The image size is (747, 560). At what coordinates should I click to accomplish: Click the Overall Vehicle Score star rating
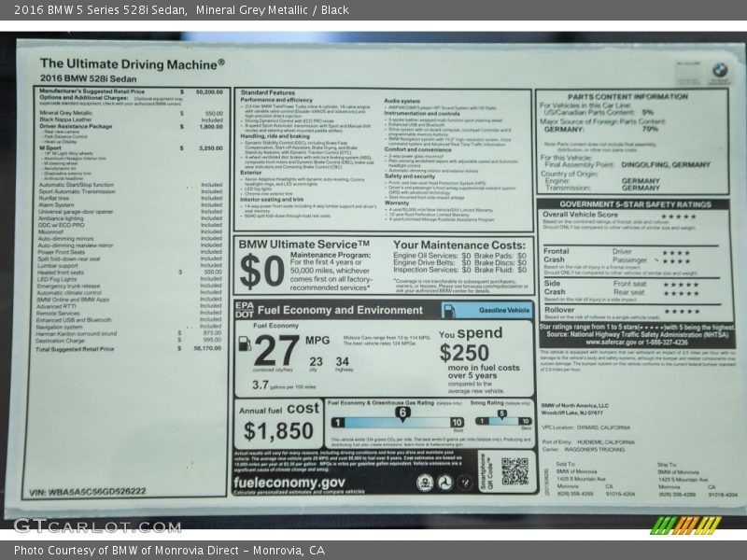pos(678,216)
